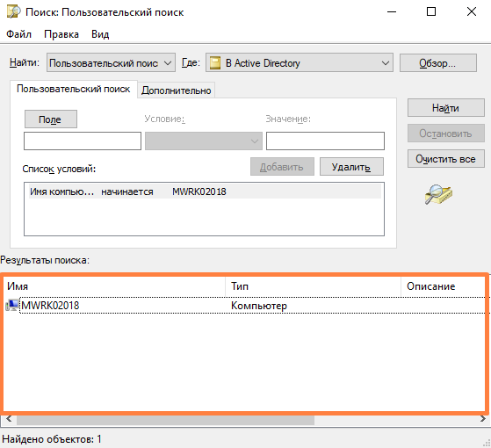
Task: Click the Найти button
Action: [446, 108]
